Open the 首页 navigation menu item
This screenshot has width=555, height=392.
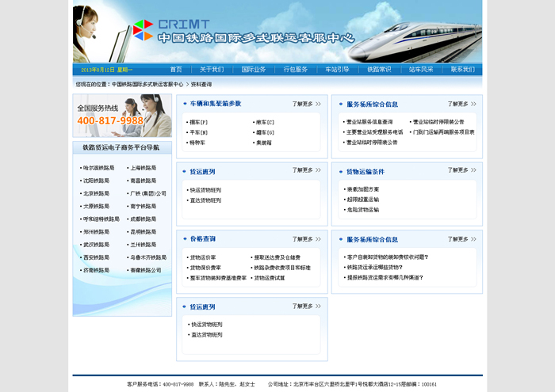coord(176,70)
